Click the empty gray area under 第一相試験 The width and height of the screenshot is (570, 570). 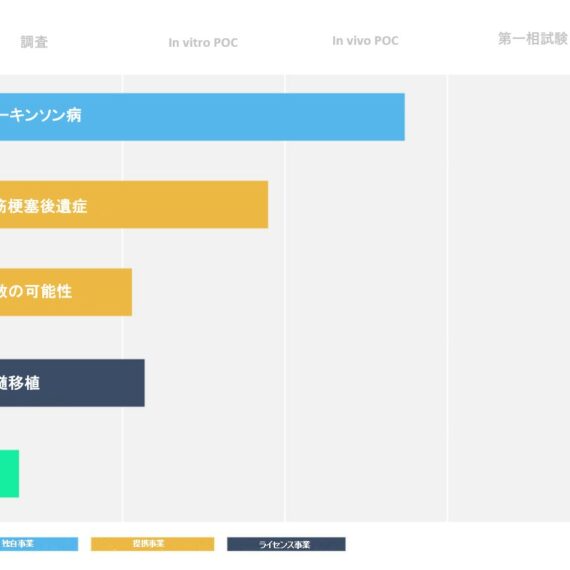tap(509, 298)
